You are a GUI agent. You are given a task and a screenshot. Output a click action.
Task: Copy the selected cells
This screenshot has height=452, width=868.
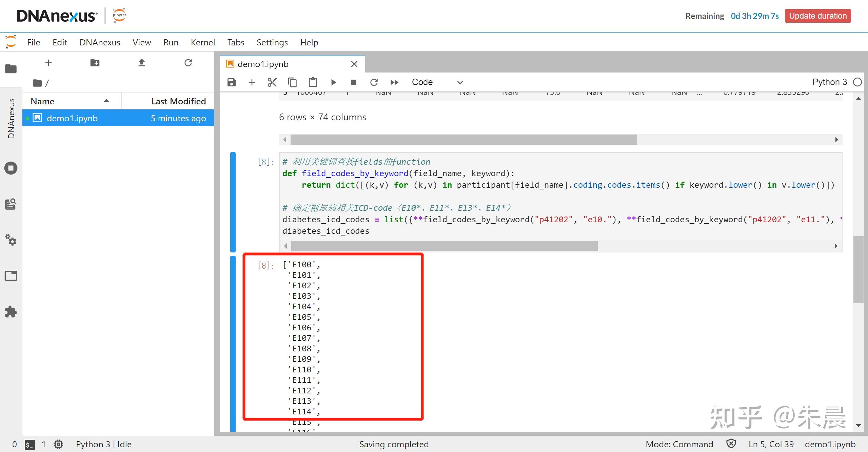(x=292, y=82)
